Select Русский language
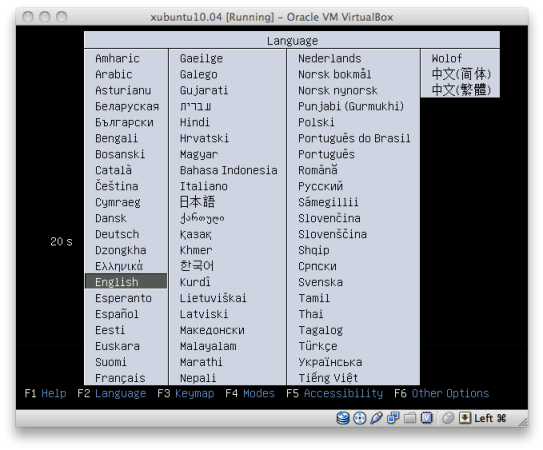Image resolution: width=543 pixels, height=450 pixels. coord(320,186)
